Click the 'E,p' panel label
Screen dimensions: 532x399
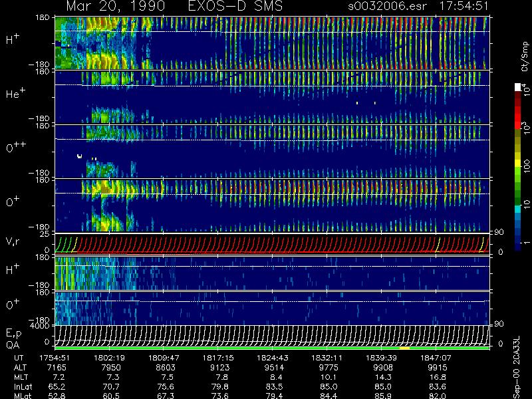pyautogui.click(x=13, y=334)
